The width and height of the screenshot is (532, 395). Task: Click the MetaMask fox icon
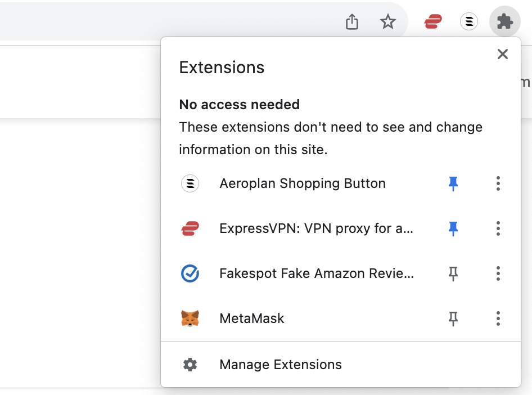(190, 318)
